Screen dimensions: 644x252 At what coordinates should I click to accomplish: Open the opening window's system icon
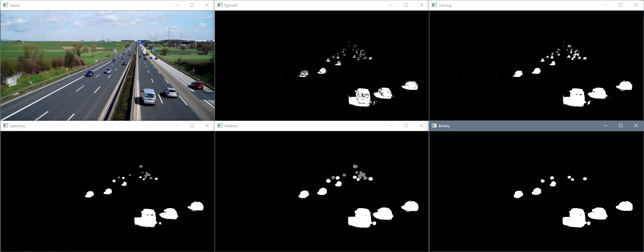coord(5,125)
